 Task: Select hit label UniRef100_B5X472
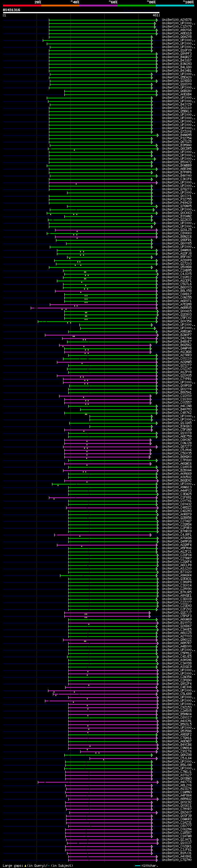point(177,162)
